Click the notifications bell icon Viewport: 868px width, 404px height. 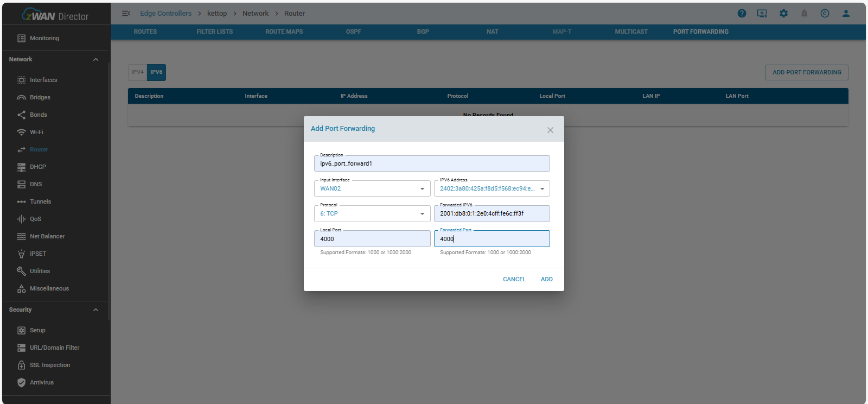(x=804, y=14)
